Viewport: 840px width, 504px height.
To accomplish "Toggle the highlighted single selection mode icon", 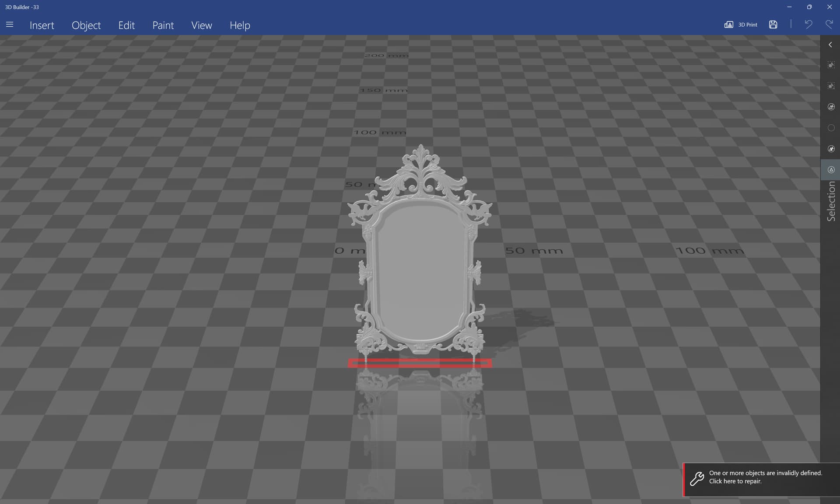I will pos(831,170).
